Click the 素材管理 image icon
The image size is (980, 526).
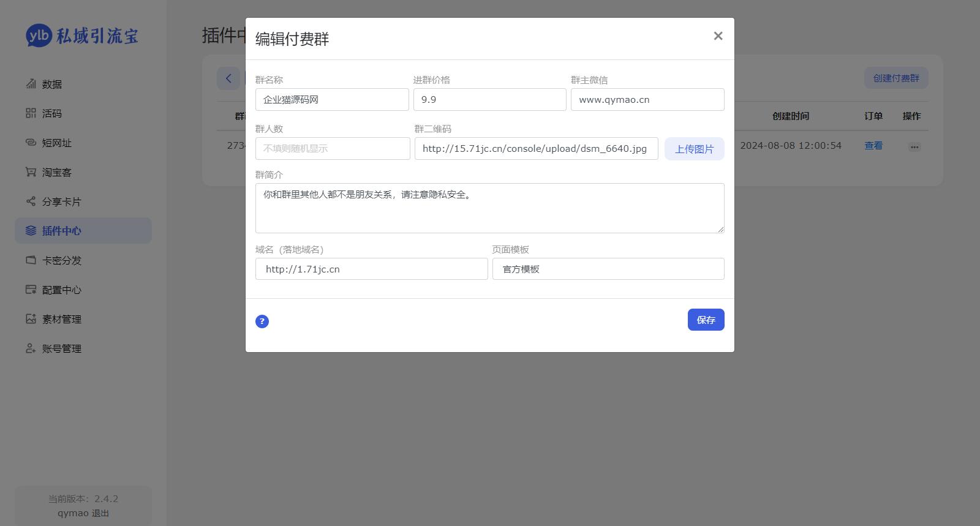coord(31,319)
